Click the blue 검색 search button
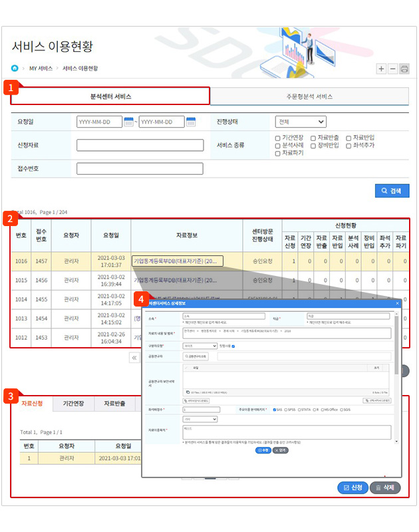Viewport: 419px width, 532px height. [x=392, y=191]
